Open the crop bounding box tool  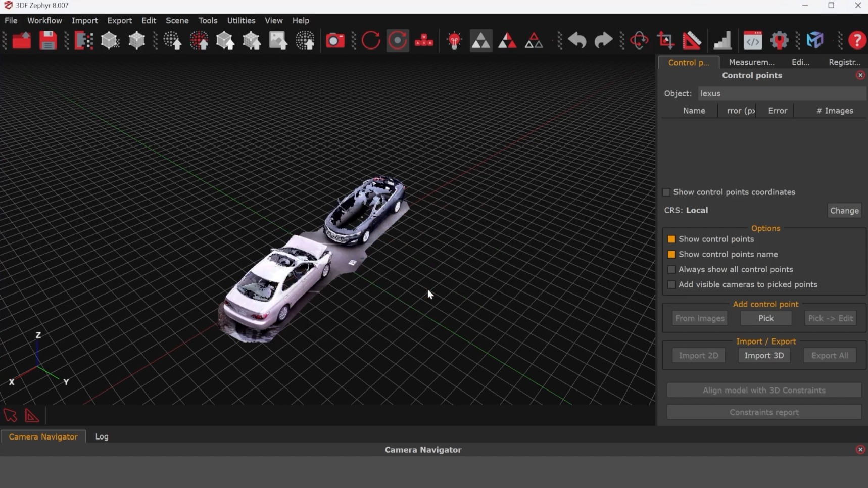[665, 40]
